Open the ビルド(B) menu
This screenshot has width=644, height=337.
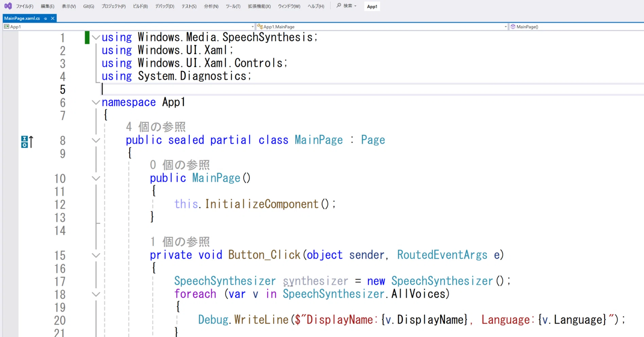[140, 6]
